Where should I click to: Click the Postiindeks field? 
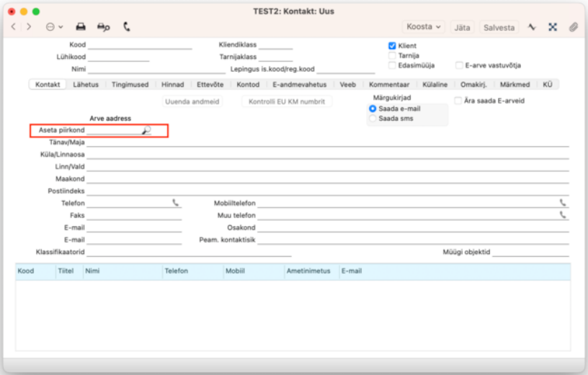(328, 191)
